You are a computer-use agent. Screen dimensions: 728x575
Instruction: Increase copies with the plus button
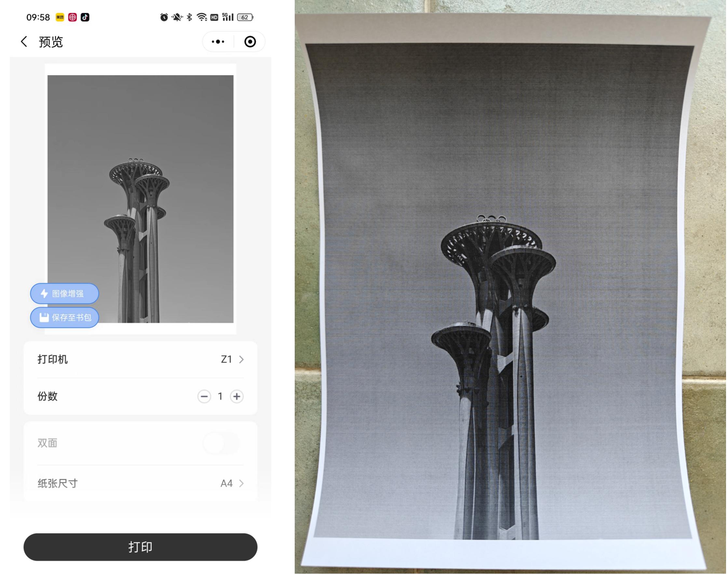pyautogui.click(x=237, y=396)
